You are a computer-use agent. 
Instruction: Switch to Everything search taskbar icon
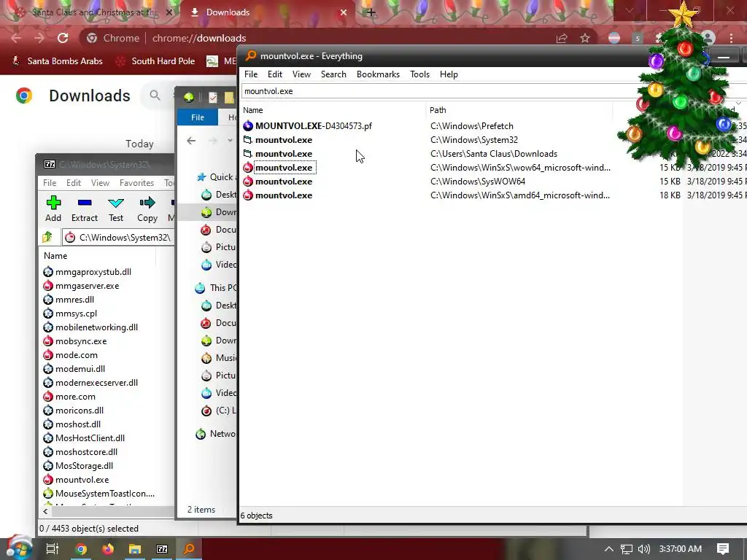coord(189,549)
